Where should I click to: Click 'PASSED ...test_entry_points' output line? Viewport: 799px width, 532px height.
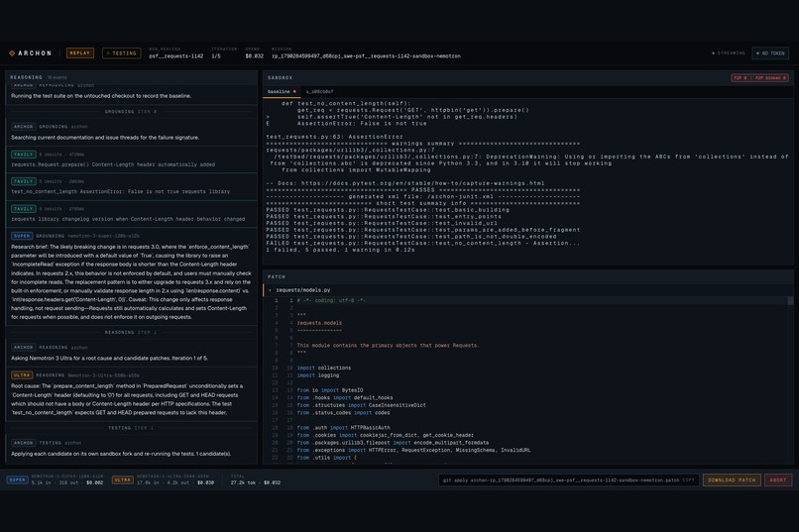(384, 216)
